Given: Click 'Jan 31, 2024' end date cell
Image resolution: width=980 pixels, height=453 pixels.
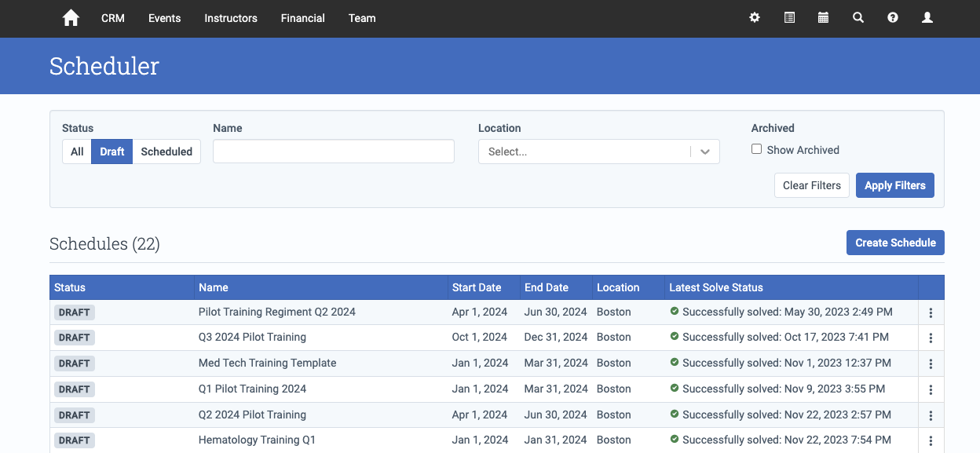Looking at the screenshot, I should pyautogui.click(x=556, y=440).
